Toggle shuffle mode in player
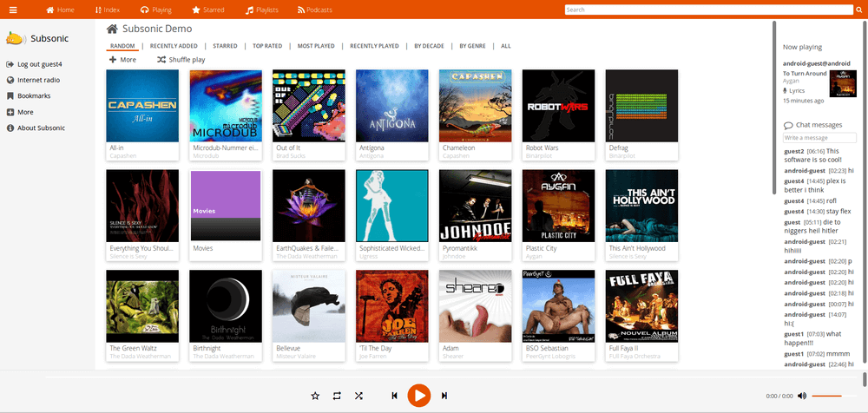The image size is (868, 413). pyautogui.click(x=358, y=396)
